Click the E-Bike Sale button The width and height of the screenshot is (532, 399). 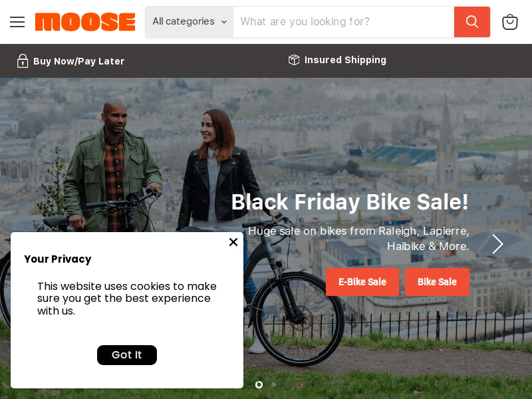362,282
